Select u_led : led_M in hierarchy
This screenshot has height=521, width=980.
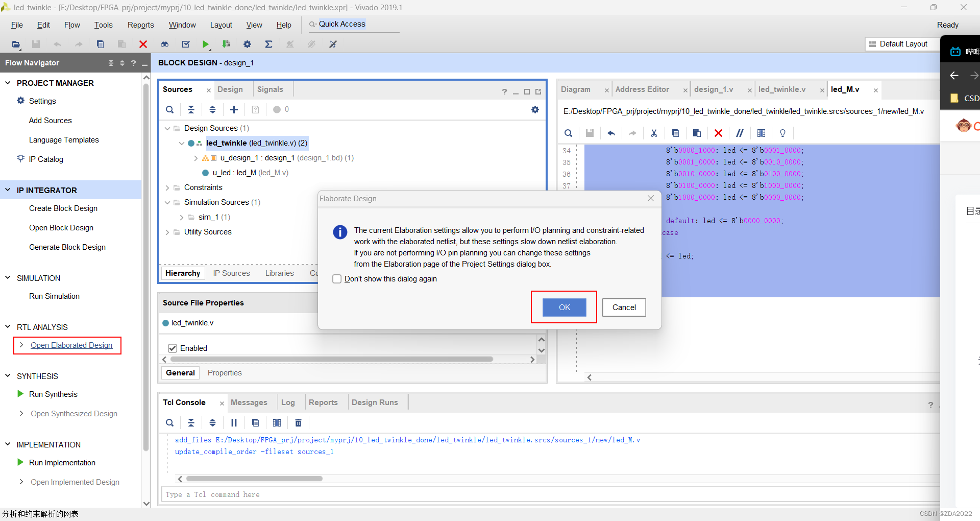(x=251, y=173)
